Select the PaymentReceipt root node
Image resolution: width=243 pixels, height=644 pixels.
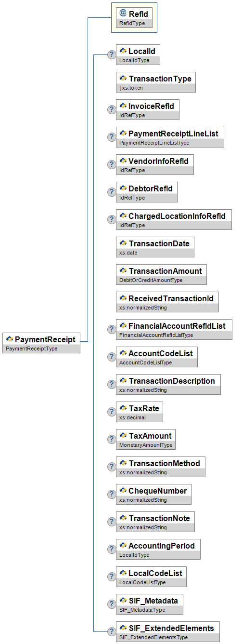tap(41, 343)
